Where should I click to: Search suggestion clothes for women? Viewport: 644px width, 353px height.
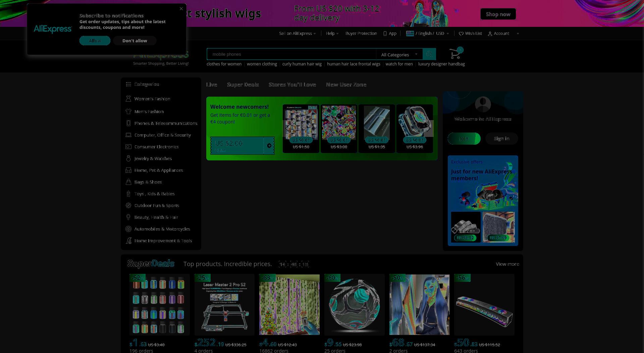pyautogui.click(x=224, y=64)
